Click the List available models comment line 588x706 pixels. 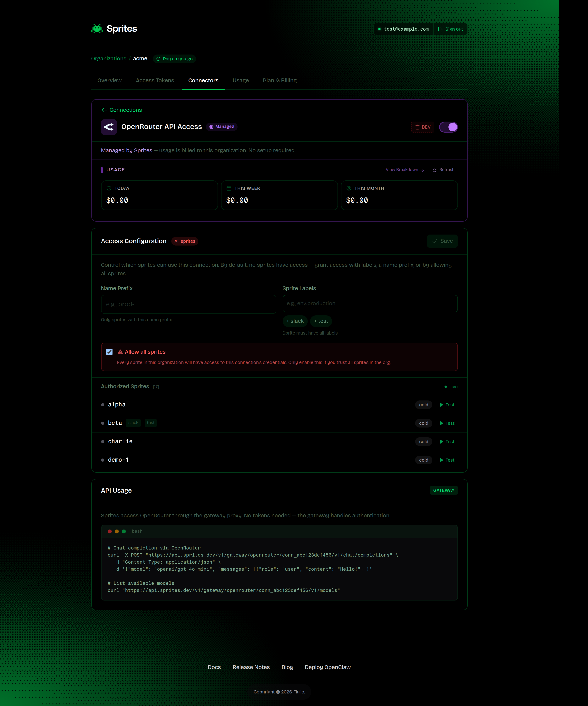coord(141,583)
